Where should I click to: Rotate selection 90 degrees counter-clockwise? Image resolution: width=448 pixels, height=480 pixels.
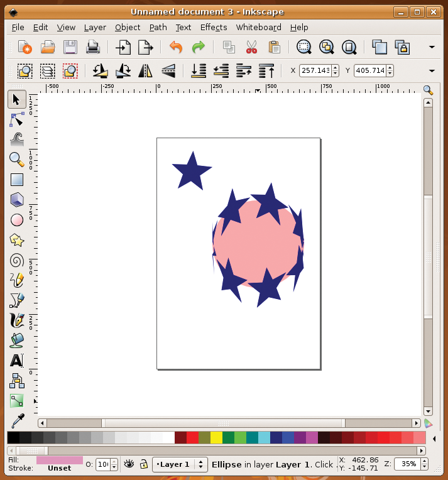[100, 71]
